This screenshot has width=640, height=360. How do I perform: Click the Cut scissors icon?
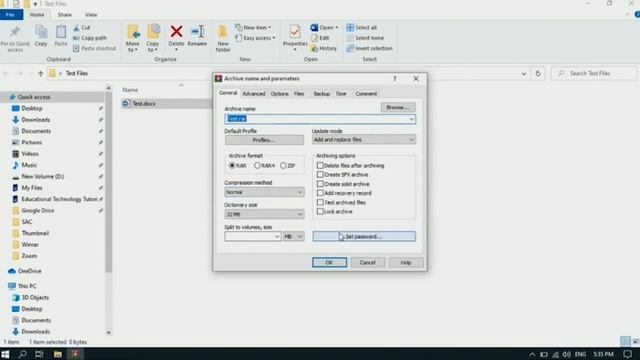point(76,28)
